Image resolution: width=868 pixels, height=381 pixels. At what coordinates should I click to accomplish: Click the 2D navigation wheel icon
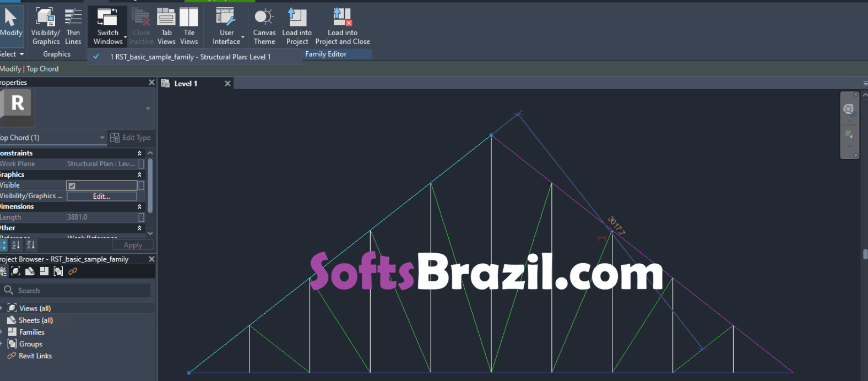(x=849, y=109)
